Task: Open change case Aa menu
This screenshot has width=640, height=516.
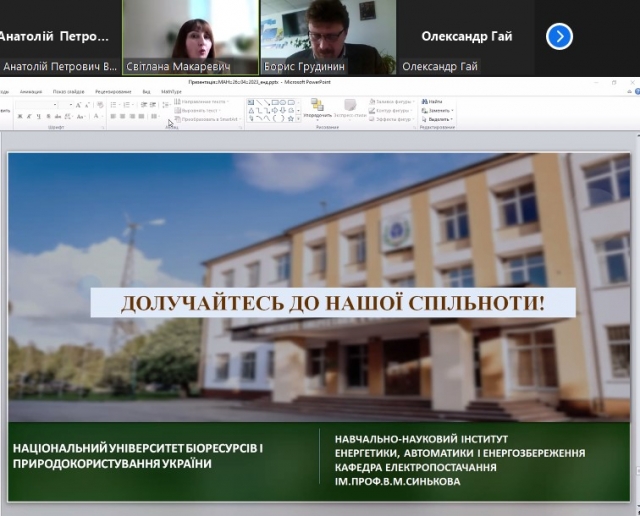Action: [x=81, y=116]
